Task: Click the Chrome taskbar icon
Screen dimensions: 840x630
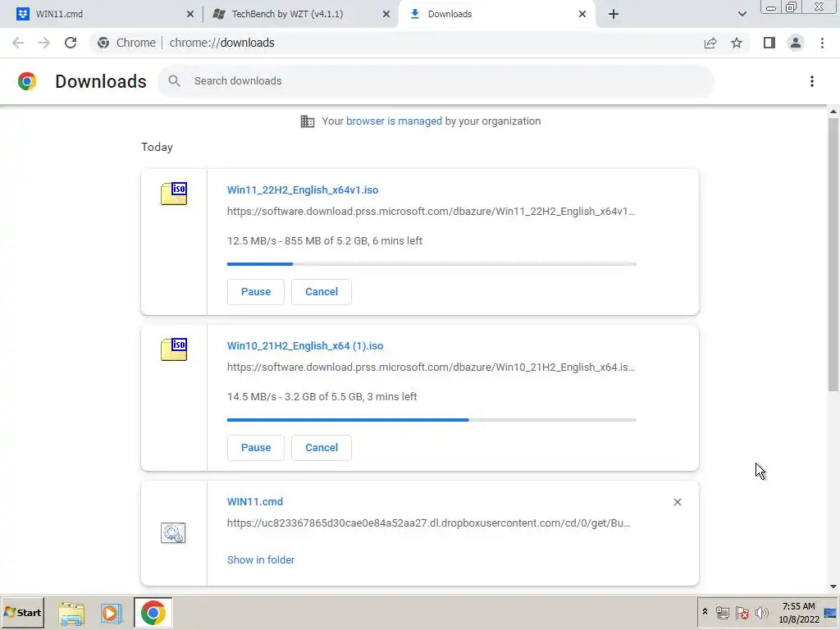Action: tap(153, 613)
